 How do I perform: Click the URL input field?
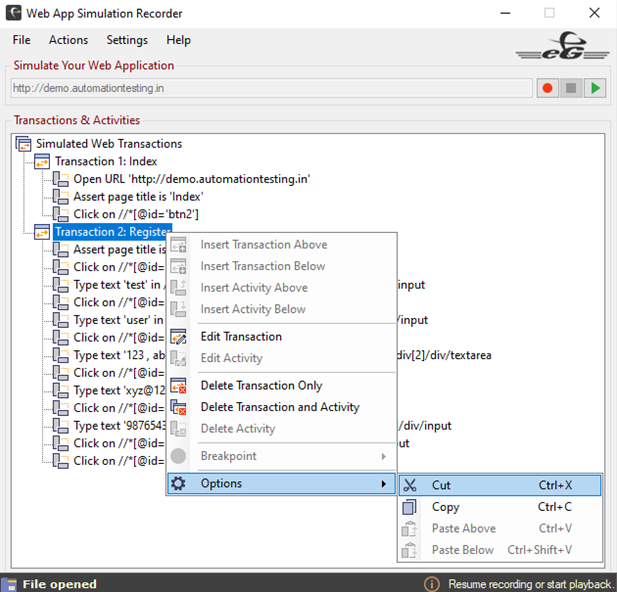(272, 88)
